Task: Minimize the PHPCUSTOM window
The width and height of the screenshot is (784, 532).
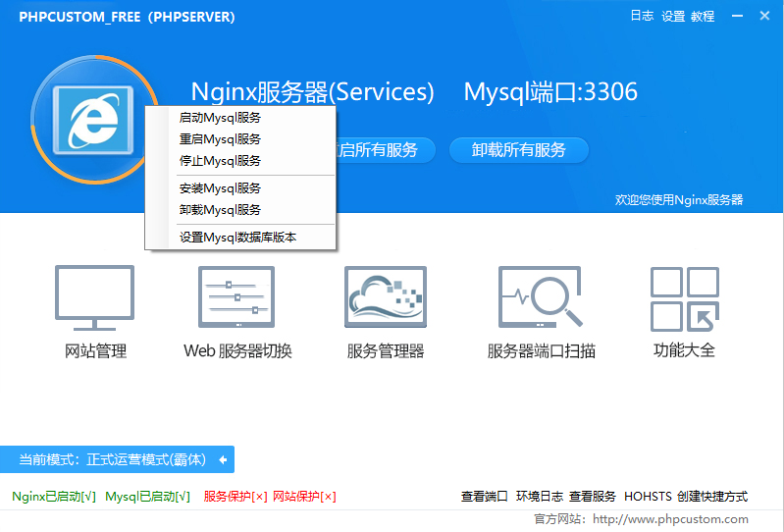Action: (737, 16)
